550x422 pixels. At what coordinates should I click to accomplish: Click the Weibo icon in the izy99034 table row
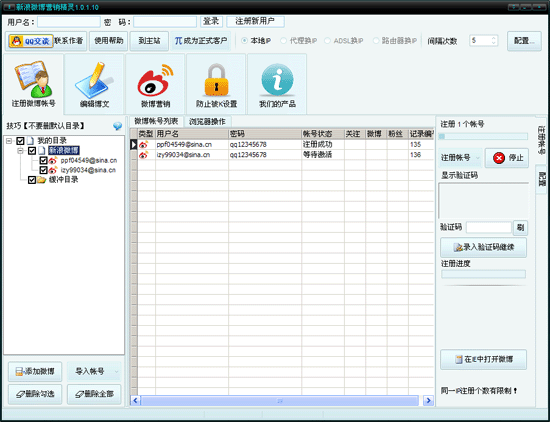143,155
